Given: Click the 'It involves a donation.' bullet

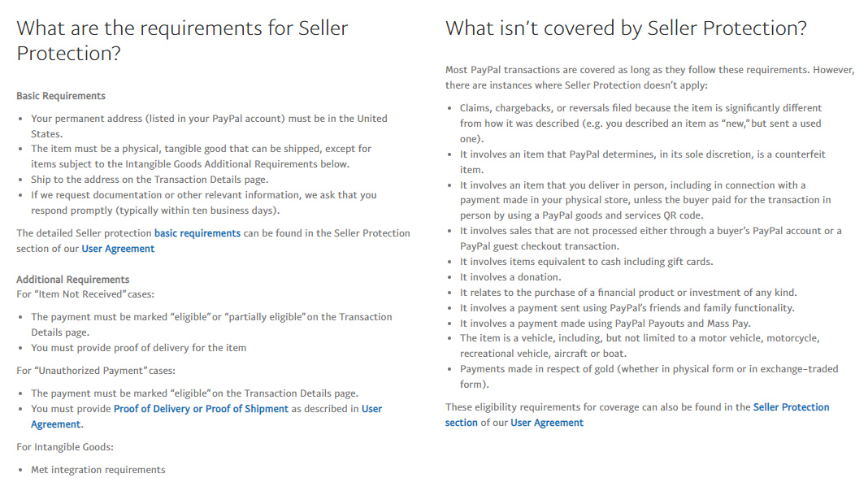Looking at the screenshot, I should [x=510, y=277].
